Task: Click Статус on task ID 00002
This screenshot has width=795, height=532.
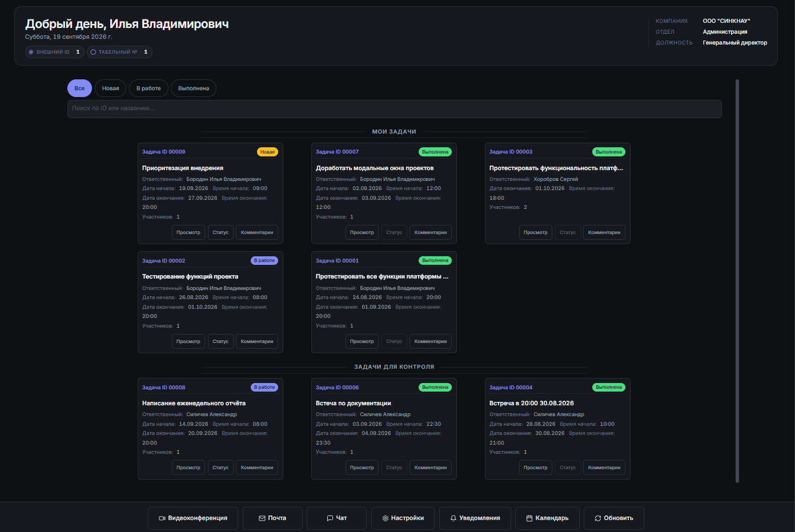Action: [220, 341]
